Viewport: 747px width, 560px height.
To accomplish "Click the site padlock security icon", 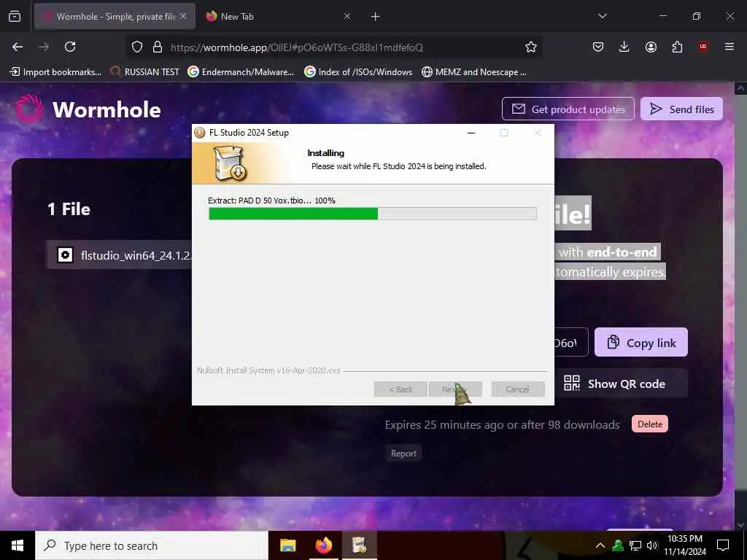I will click(x=158, y=47).
